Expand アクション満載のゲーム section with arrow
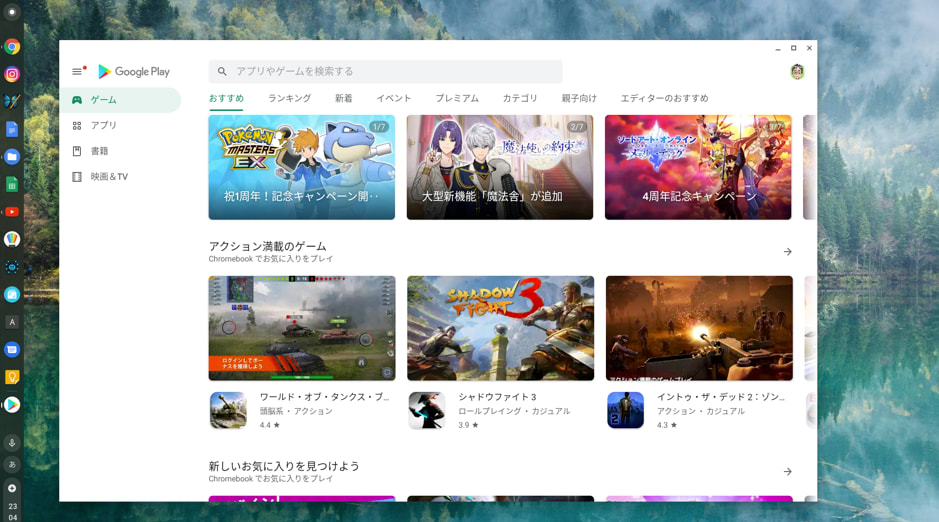The height and width of the screenshot is (522, 939). click(x=787, y=252)
